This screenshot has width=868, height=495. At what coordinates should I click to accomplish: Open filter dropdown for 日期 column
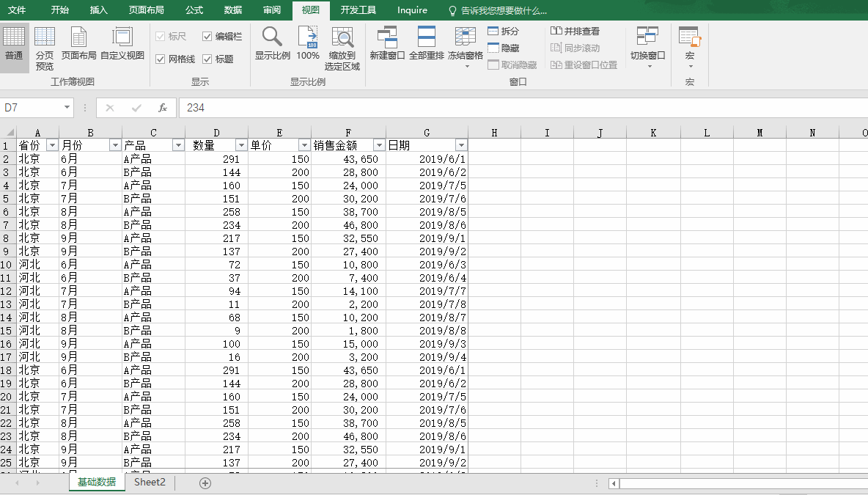(461, 145)
